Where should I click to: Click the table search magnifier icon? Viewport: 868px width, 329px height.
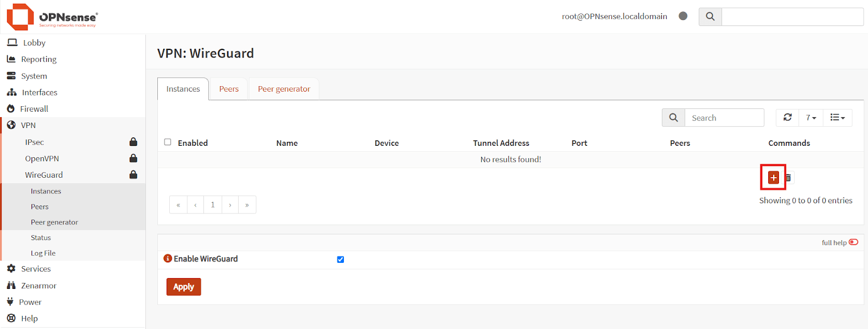[x=673, y=118]
